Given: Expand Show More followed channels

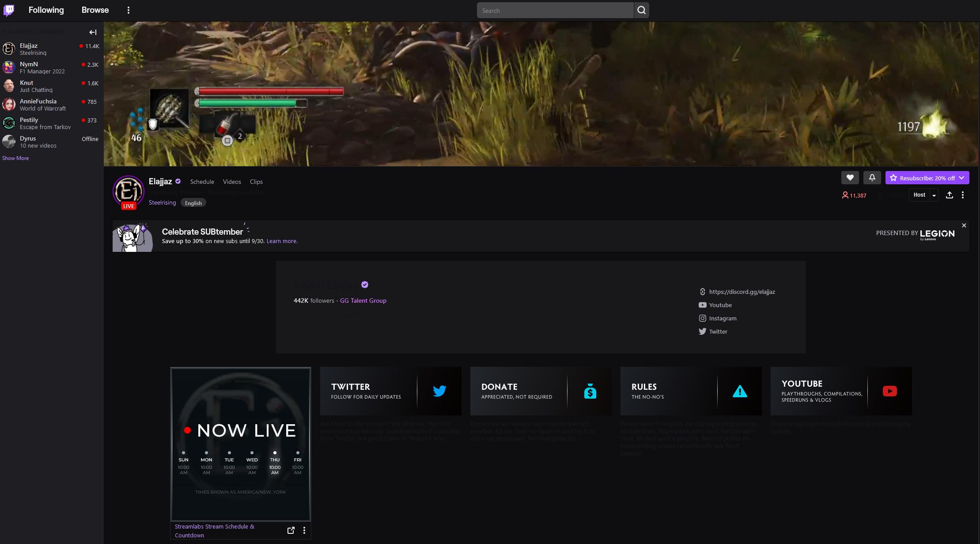Looking at the screenshot, I should click(15, 158).
